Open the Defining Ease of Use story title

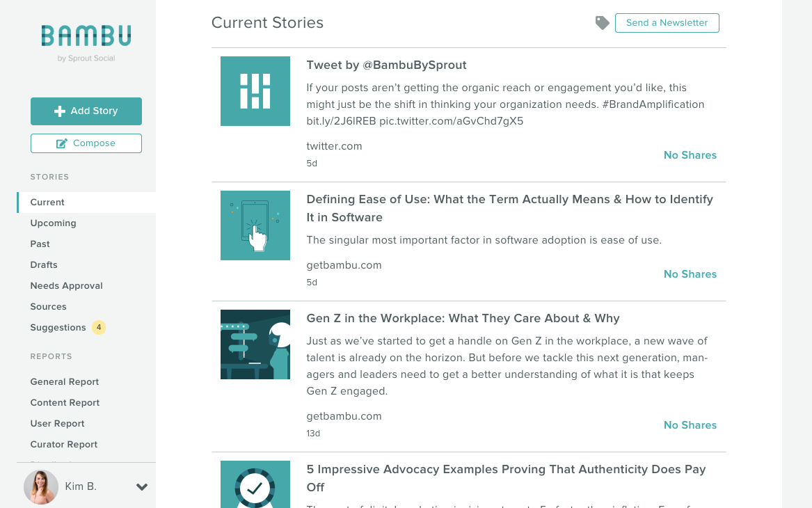coord(510,208)
